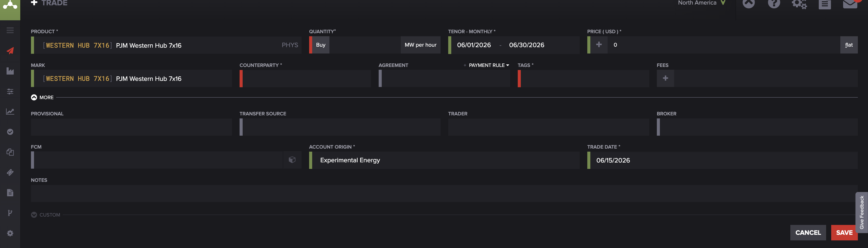Click the Agreement input field
868x248 pixels.
tap(444, 78)
